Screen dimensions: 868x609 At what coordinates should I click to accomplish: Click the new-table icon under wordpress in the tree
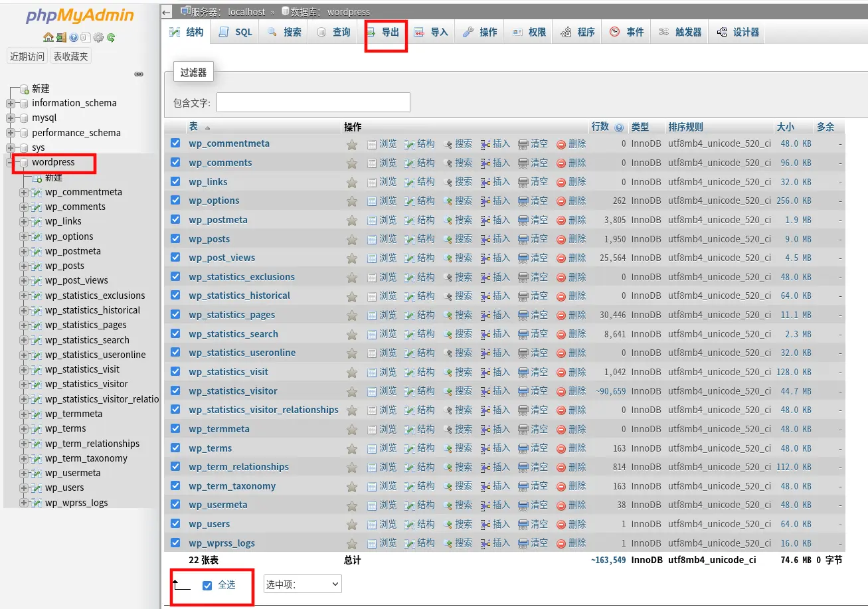(x=37, y=177)
